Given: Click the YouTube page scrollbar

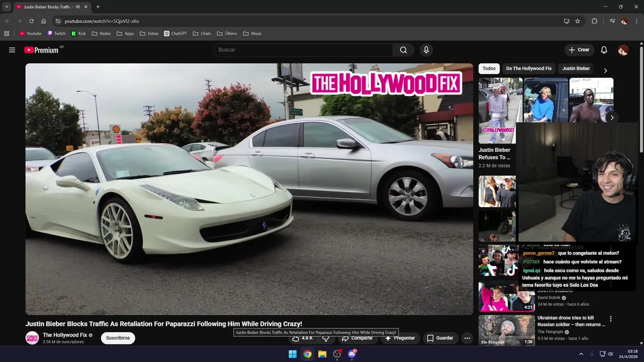Looking at the screenshot, I should (641, 101).
